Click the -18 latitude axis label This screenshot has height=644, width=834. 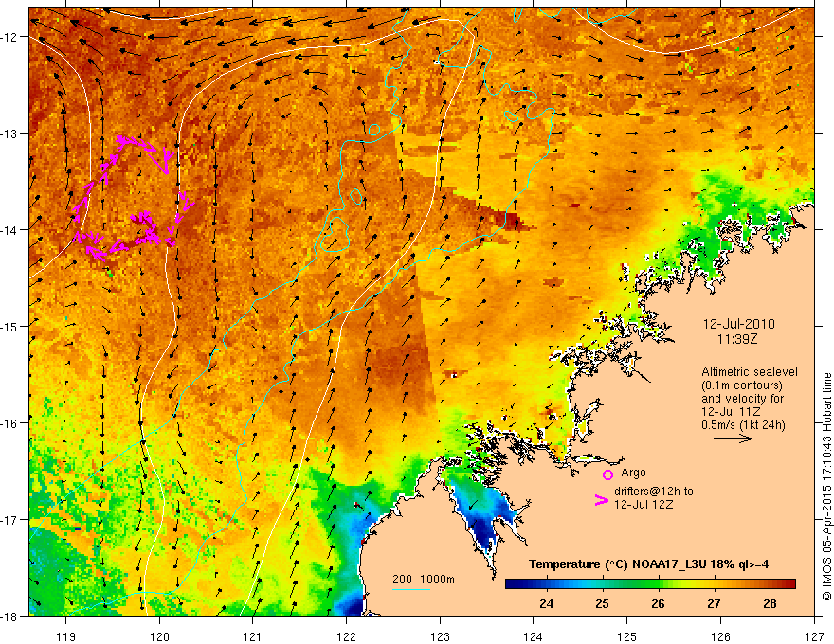pyautogui.click(x=9, y=616)
